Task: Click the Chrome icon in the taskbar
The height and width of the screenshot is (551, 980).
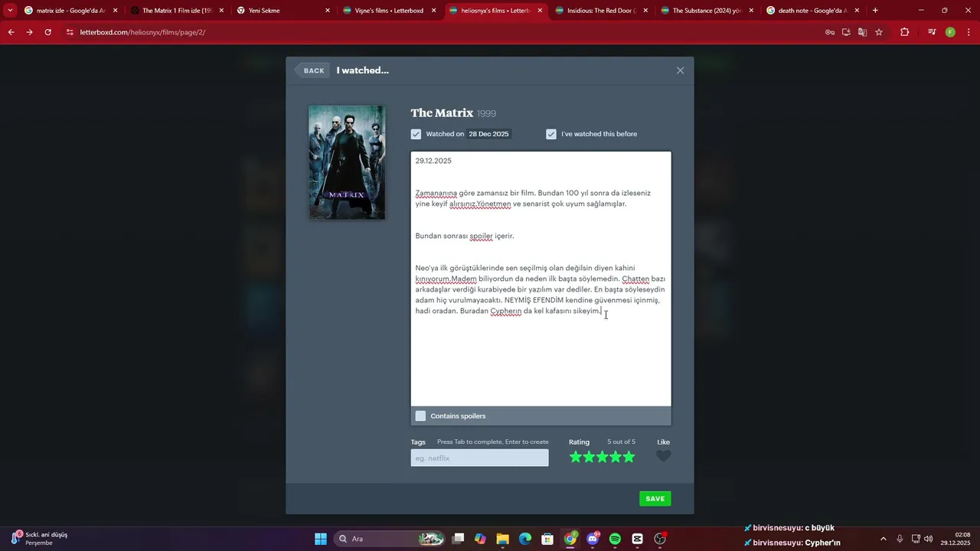Action: [x=570, y=539]
